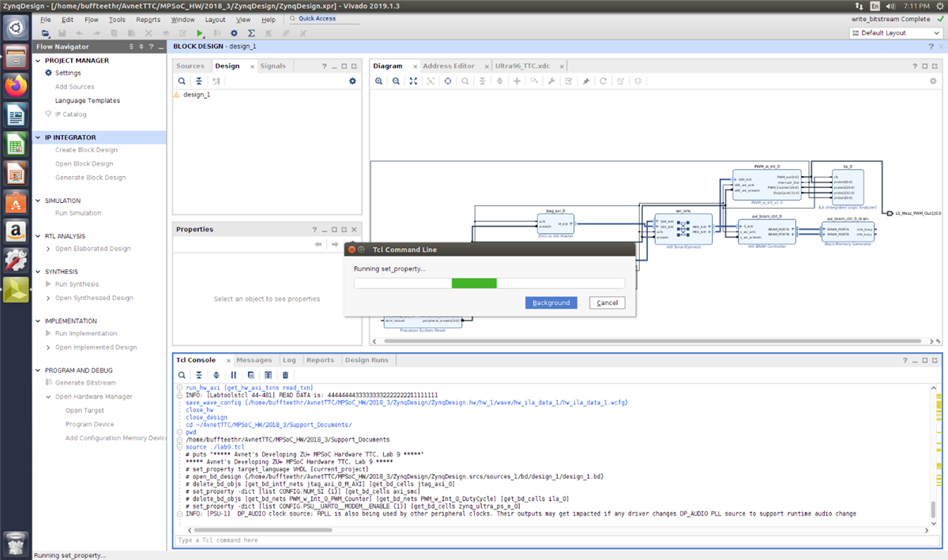Click the set_property progress bar
Image resolution: width=948 pixels, height=560 pixels.
pyautogui.click(x=488, y=284)
